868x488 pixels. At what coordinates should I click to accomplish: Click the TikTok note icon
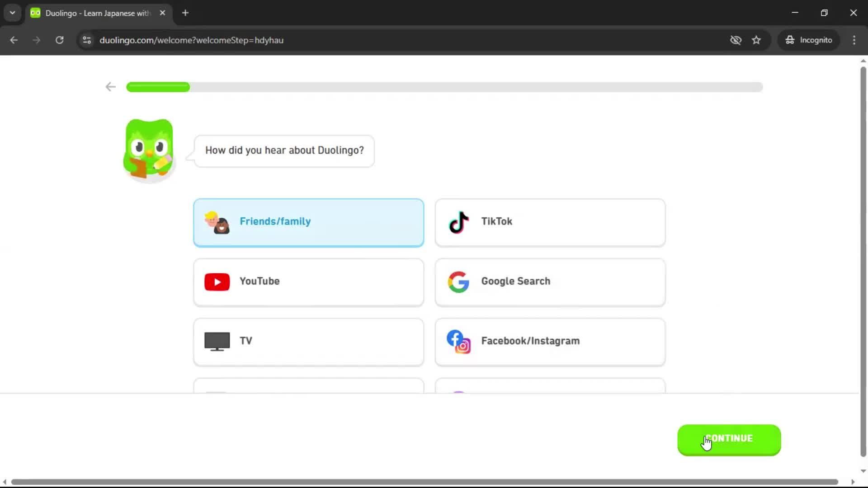[x=458, y=222]
